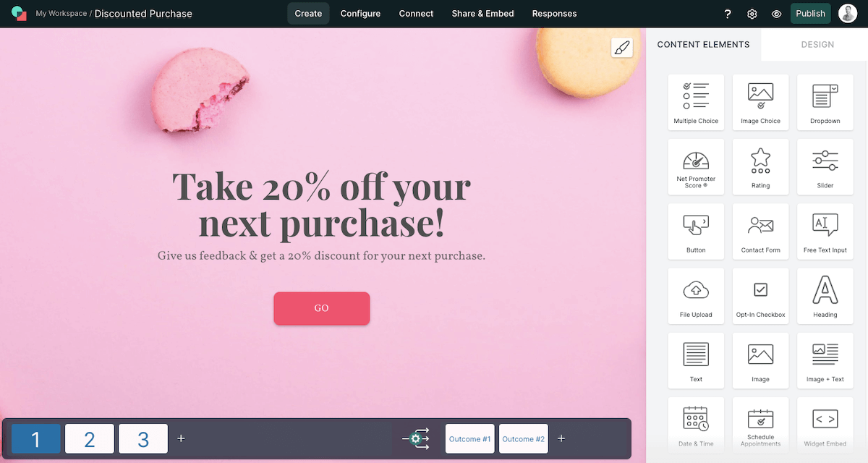This screenshot has width=868, height=463.
Task: Open the Configure menu
Action: click(360, 14)
